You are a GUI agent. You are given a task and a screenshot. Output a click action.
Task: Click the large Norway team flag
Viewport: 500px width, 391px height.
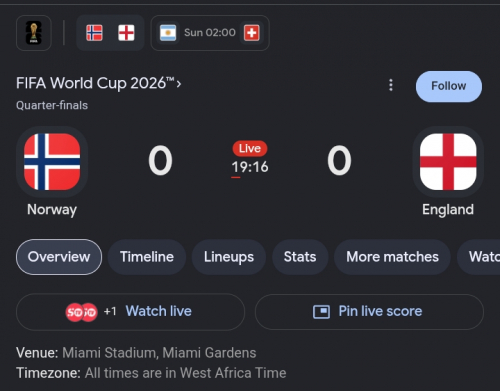52,162
